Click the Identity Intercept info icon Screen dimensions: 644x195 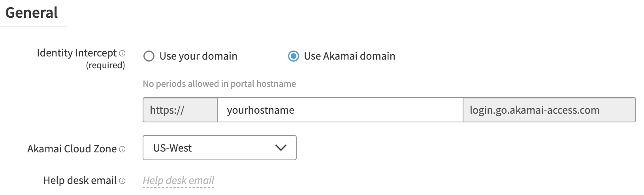[122, 53]
